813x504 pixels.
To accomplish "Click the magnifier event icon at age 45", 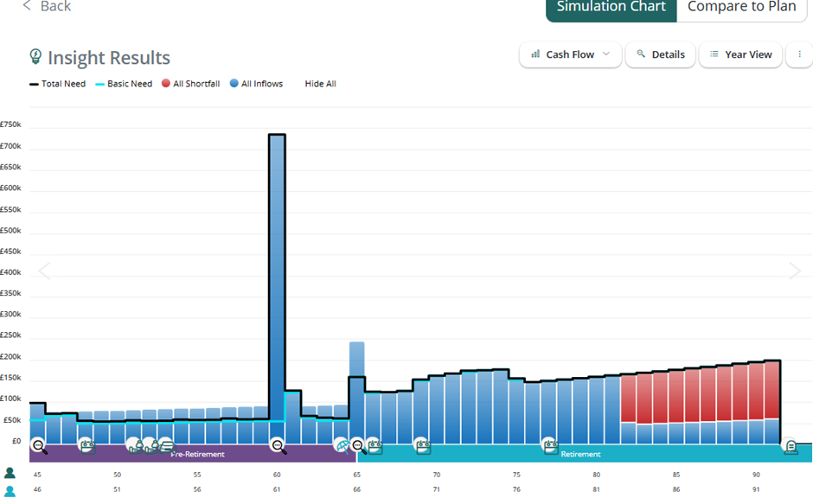I will point(40,447).
